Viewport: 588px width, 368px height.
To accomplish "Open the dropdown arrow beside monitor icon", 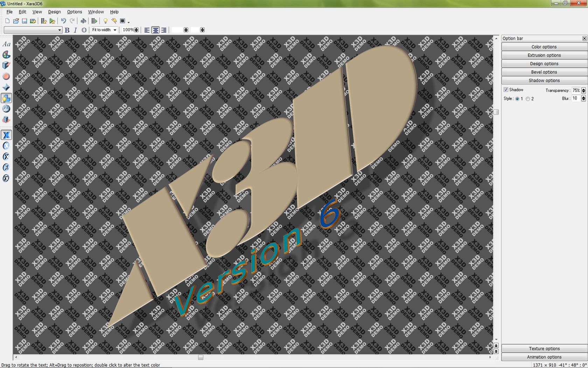I will [x=128, y=22].
